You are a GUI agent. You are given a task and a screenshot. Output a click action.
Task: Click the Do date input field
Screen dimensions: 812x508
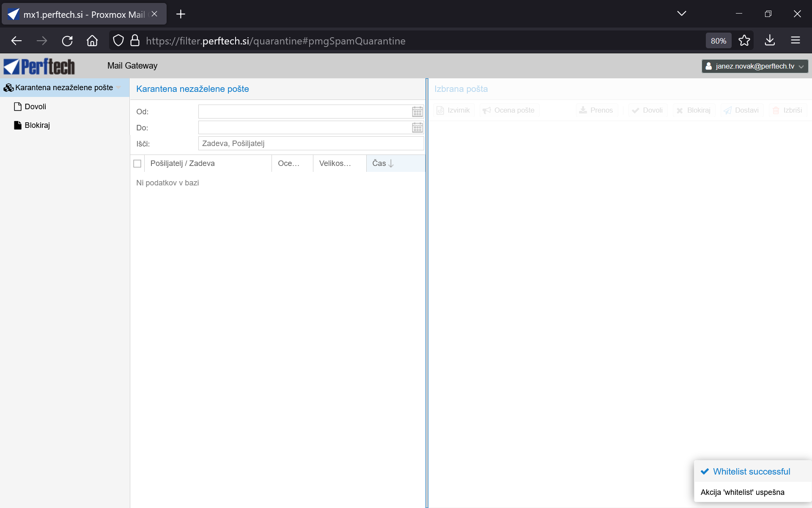click(x=304, y=127)
